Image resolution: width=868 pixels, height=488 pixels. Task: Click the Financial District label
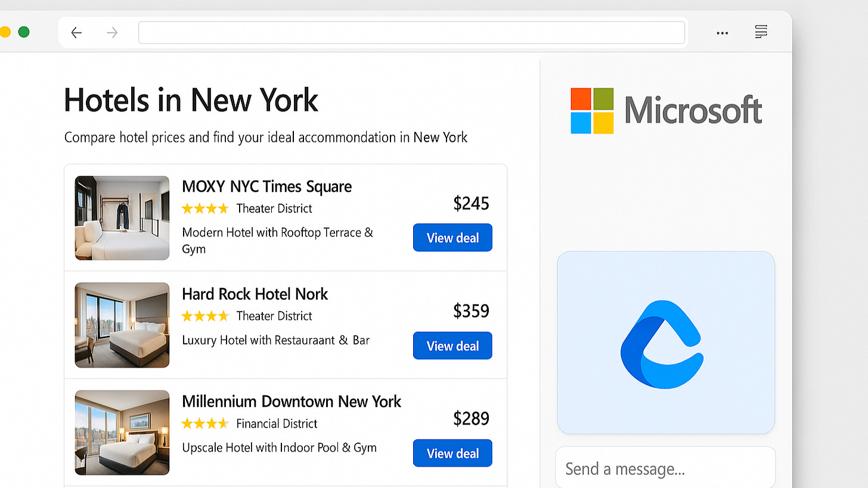[277, 424]
